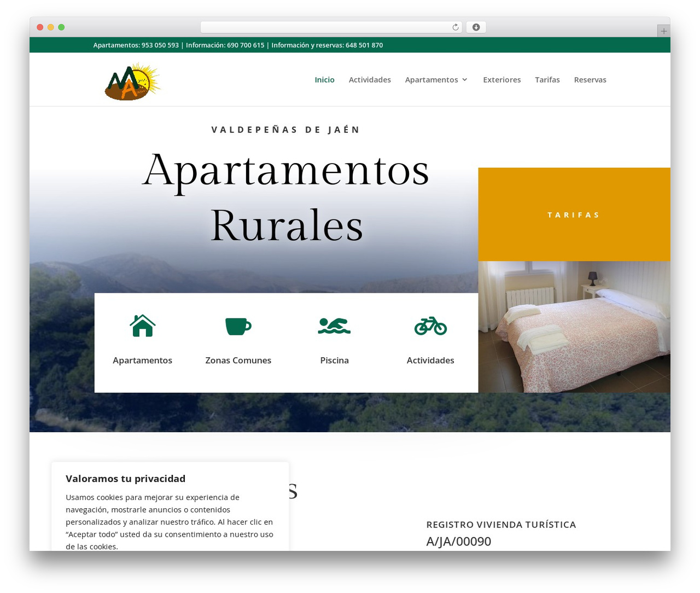Click the green house Apartamentos icon
Image resolution: width=700 pixels, height=593 pixels.
pos(143,325)
